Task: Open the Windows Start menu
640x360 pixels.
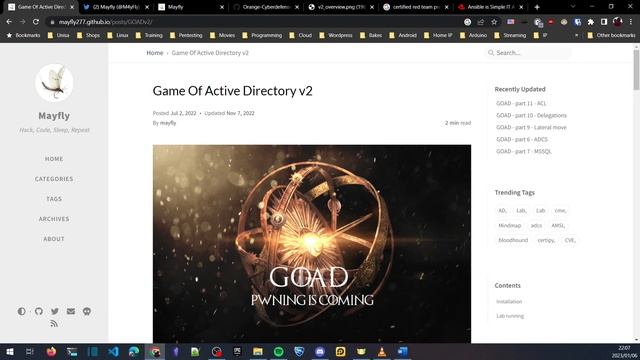Action: tap(10, 351)
